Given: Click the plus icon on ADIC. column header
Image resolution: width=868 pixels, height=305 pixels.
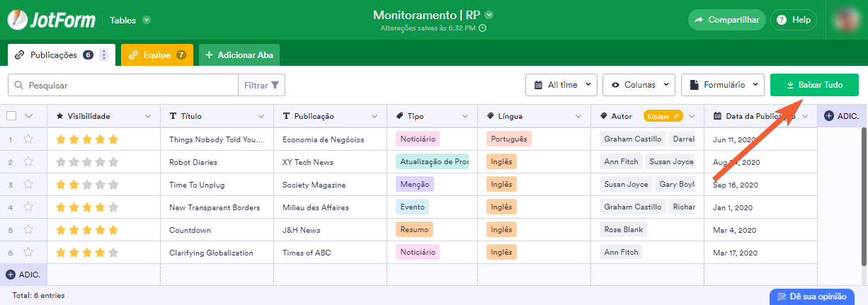Looking at the screenshot, I should 828,116.
